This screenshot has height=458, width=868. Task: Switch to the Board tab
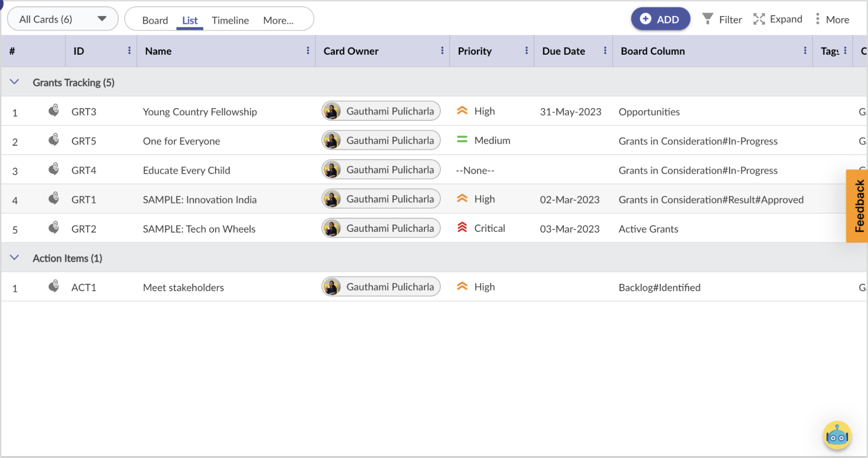[155, 20]
